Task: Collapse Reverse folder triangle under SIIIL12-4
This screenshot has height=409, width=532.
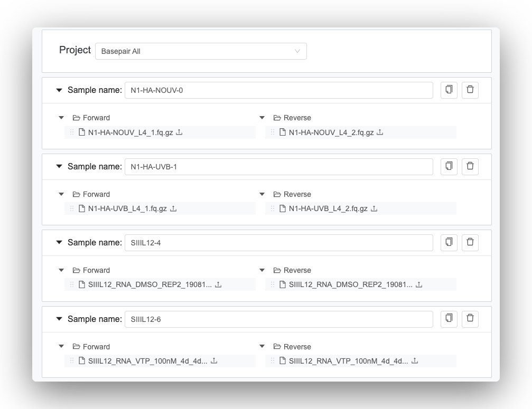Action: [262, 270]
